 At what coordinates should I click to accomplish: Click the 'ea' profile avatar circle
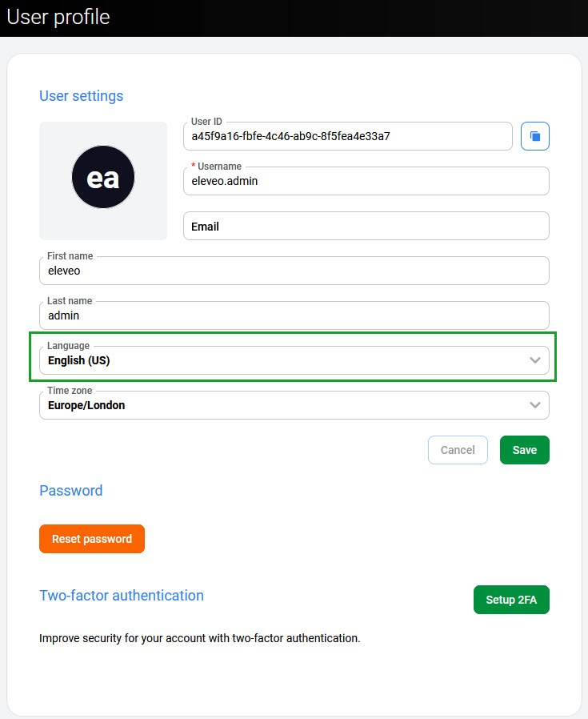[x=103, y=178]
